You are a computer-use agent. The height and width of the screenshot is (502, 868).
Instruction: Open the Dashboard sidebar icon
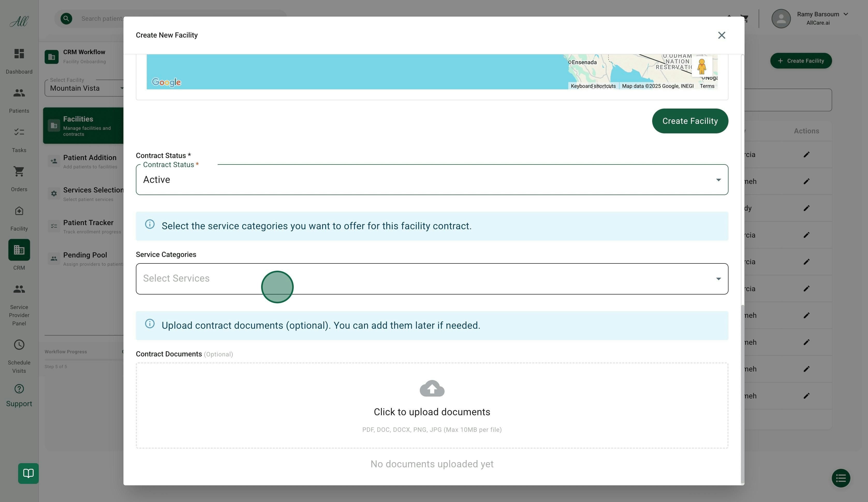coord(19,54)
